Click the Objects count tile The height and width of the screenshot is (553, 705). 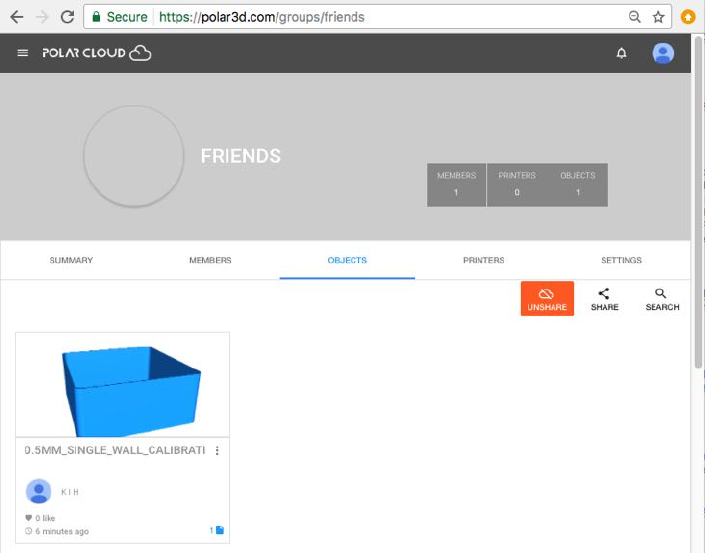click(578, 185)
